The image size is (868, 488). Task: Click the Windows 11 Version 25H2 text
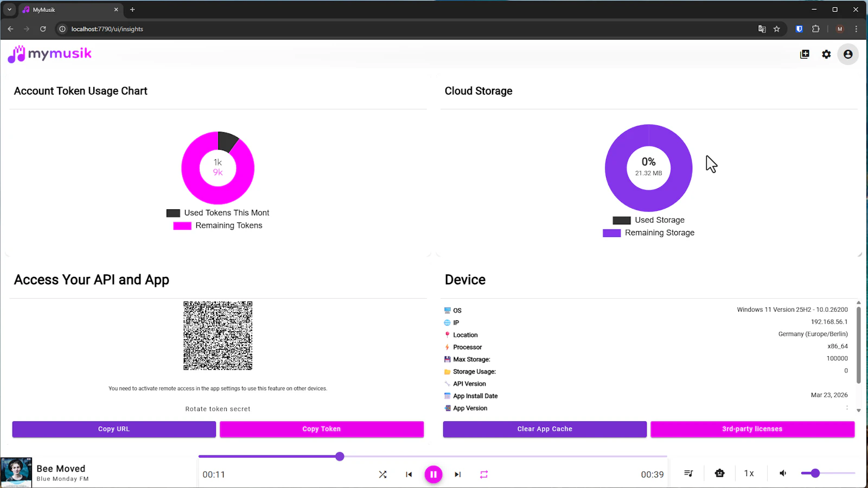click(792, 310)
